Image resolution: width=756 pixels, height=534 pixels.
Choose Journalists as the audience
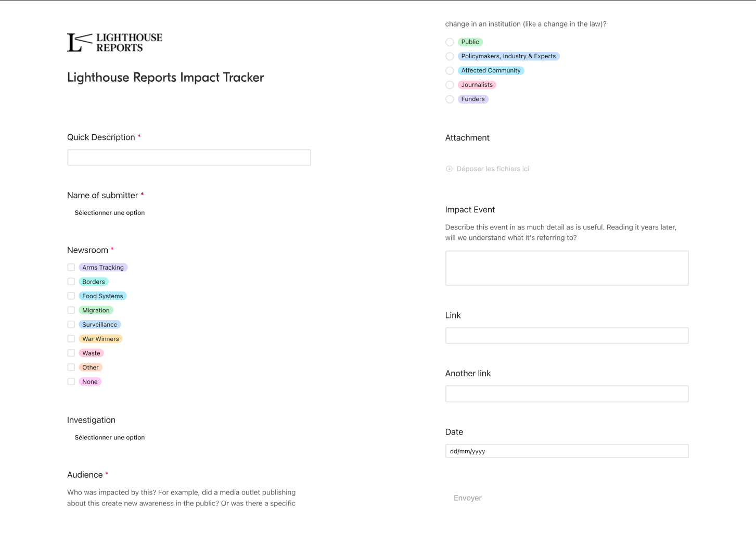point(450,85)
